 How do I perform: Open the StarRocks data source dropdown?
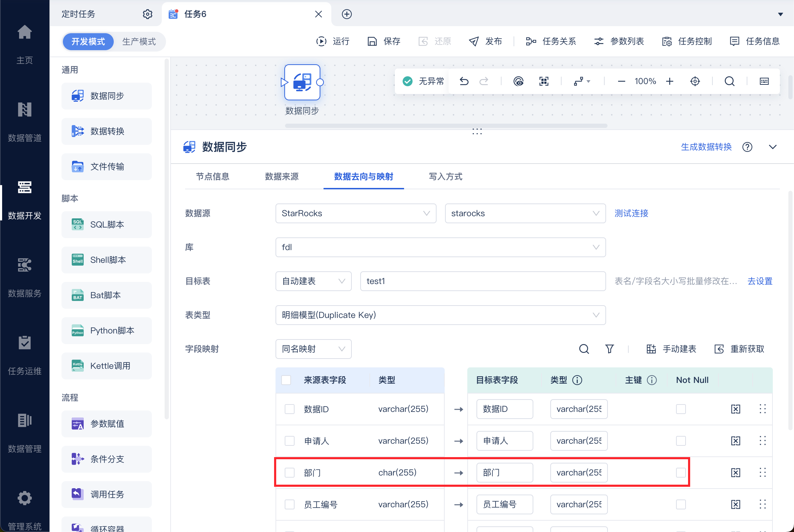point(355,213)
